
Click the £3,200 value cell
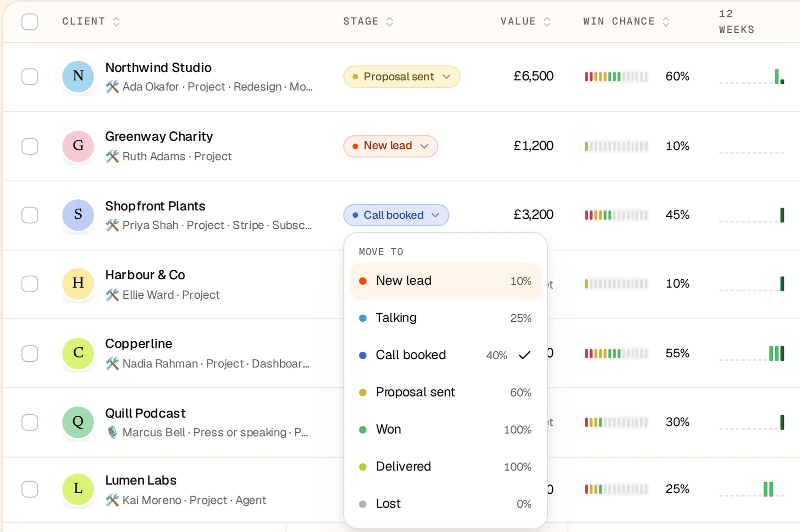[533, 215]
